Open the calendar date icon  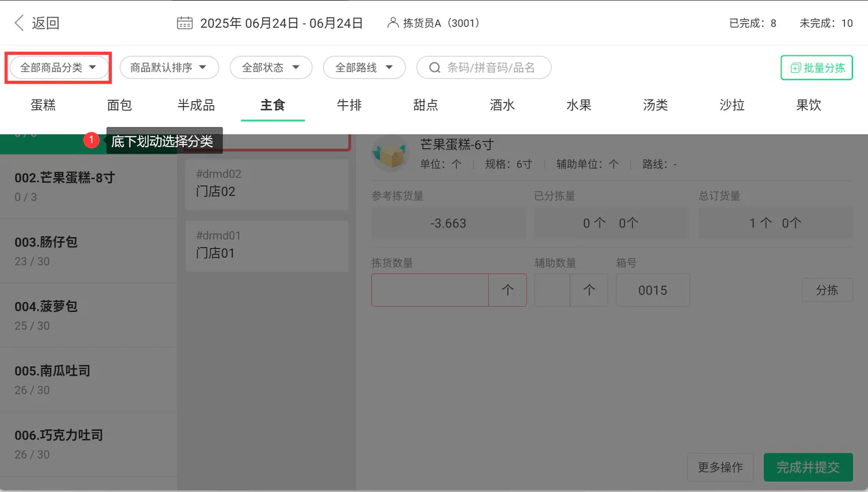point(184,23)
